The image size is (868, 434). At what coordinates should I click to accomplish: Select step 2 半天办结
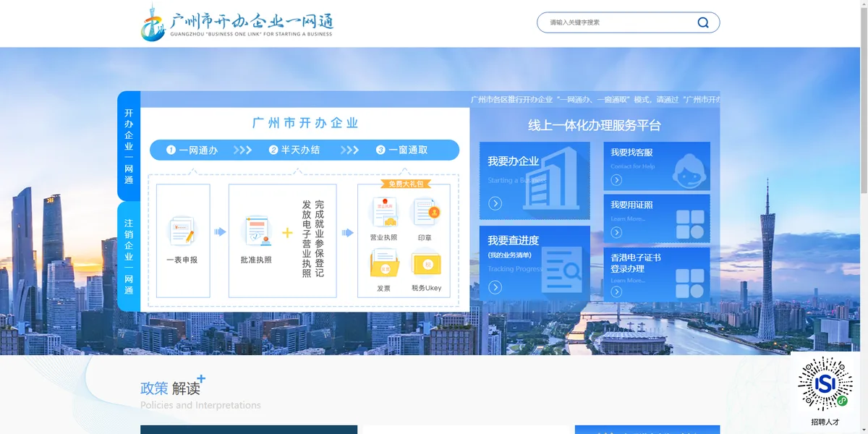pos(294,150)
